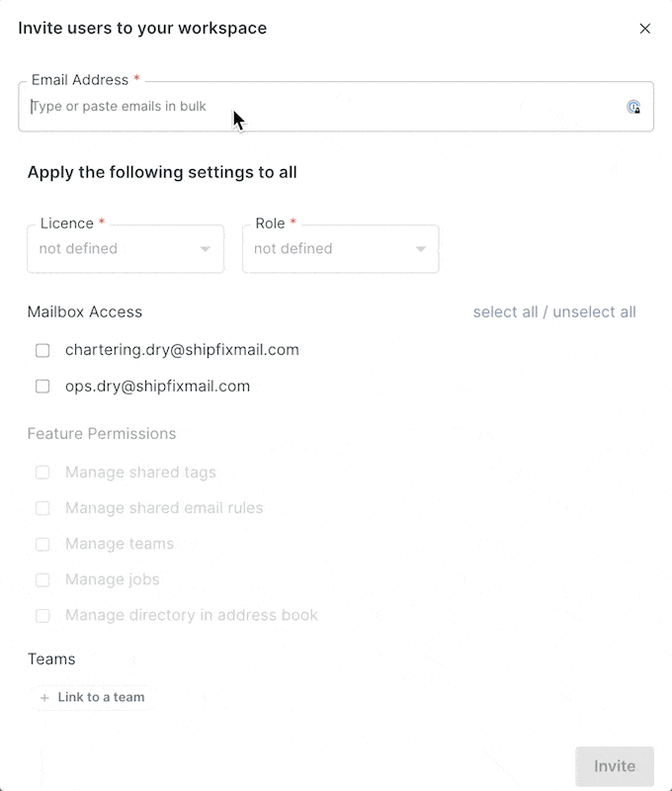Check chartering.dry@shipfixmail.com mailbox access
This screenshot has height=791, width=672.
42,351
